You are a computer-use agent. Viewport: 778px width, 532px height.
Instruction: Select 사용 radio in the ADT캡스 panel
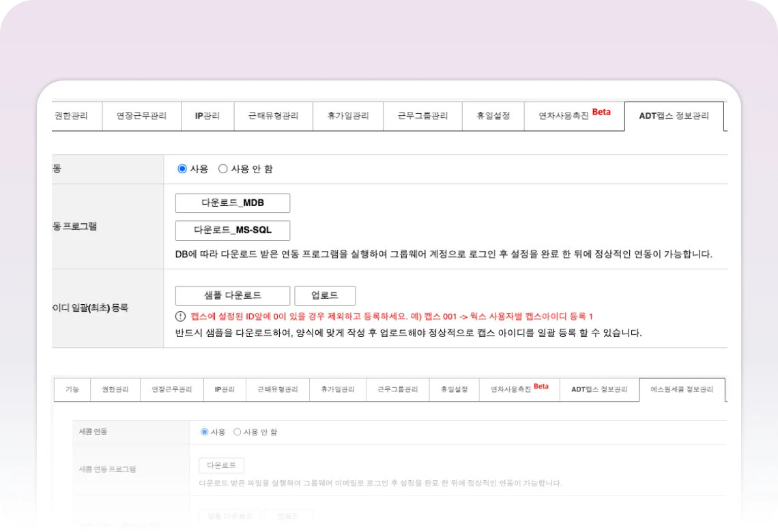pyautogui.click(x=182, y=168)
